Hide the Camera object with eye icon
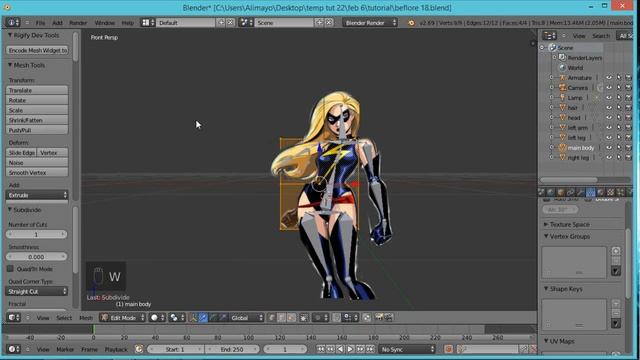The width and height of the screenshot is (640, 360). (x=609, y=87)
